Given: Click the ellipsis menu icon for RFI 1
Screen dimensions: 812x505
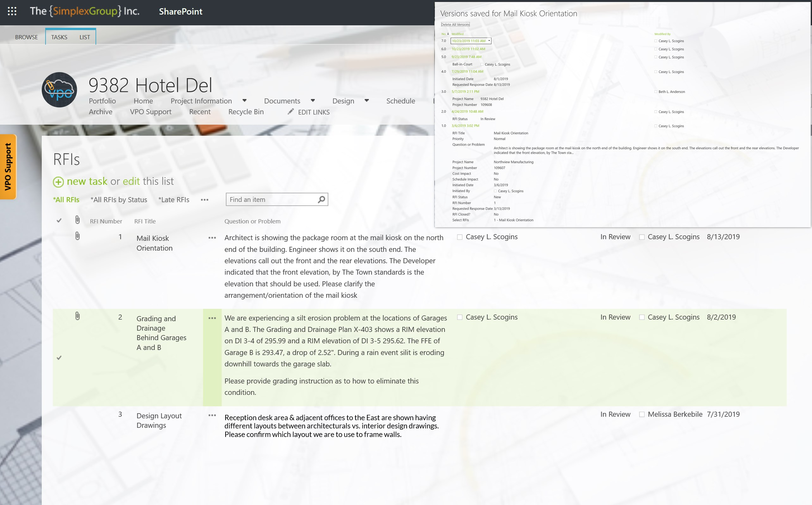Looking at the screenshot, I should pyautogui.click(x=212, y=237).
